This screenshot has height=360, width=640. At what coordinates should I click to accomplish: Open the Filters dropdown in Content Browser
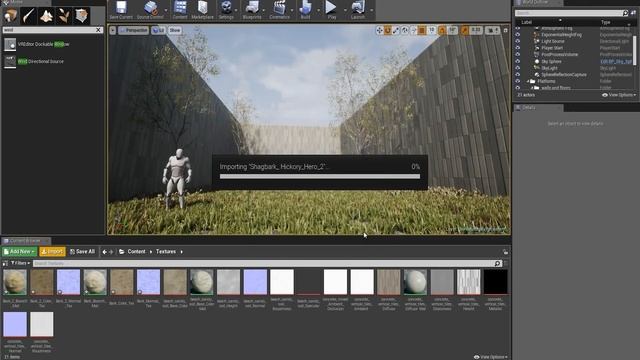(20, 263)
